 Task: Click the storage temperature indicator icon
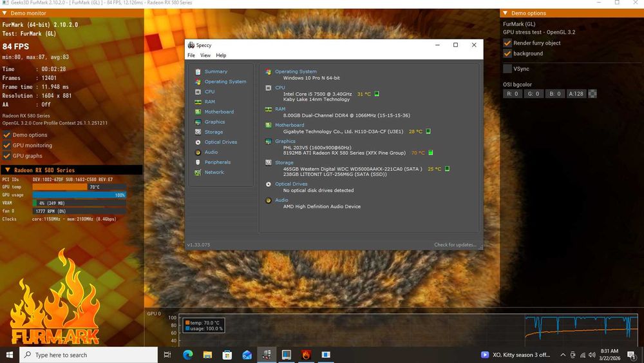click(448, 168)
